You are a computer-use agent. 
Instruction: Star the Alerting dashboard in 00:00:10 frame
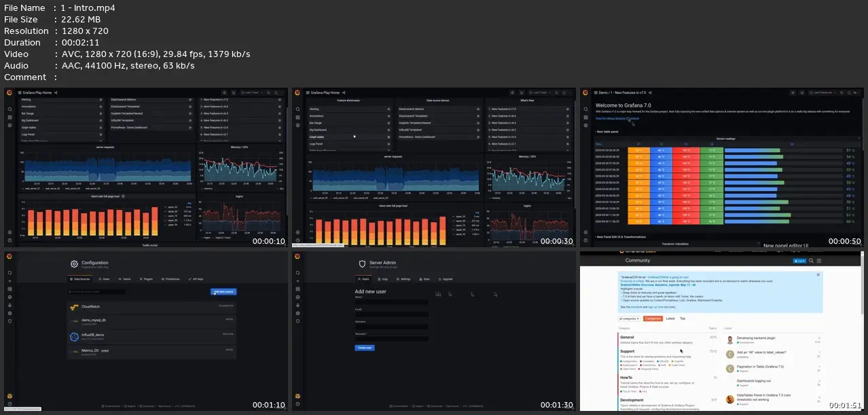coord(101,100)
